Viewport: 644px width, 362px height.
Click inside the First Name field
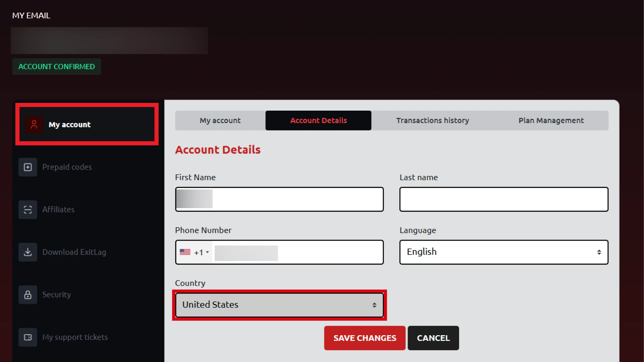279,199
